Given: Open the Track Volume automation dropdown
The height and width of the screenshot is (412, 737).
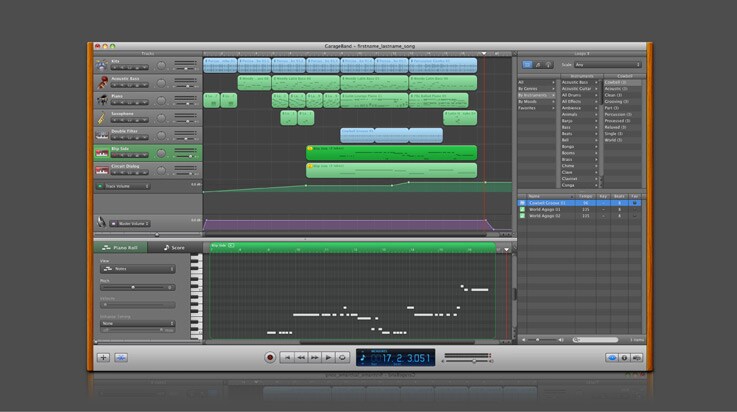Looking at the screenshot, I should point(127,186).
